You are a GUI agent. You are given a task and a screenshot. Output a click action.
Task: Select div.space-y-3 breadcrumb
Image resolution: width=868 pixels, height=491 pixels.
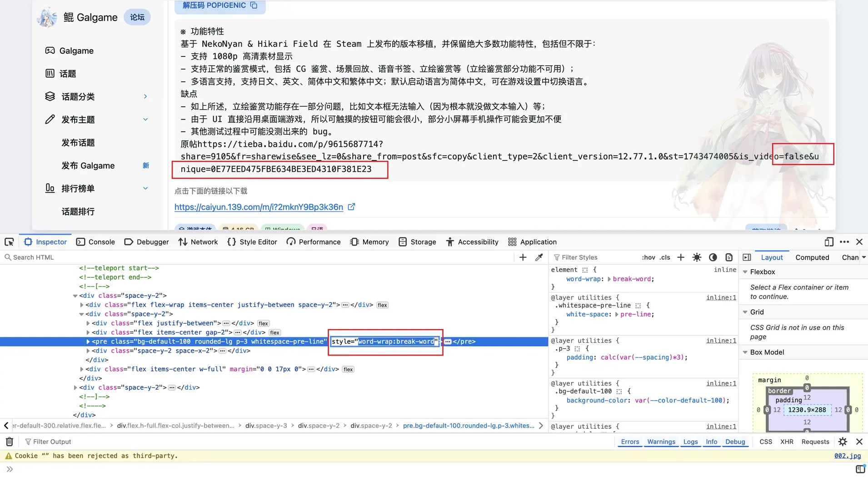[266, 426]
